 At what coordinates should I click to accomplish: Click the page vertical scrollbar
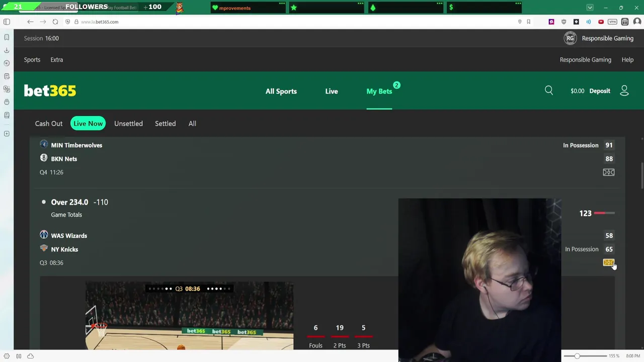pyautogui.click(x=642, y=176)
